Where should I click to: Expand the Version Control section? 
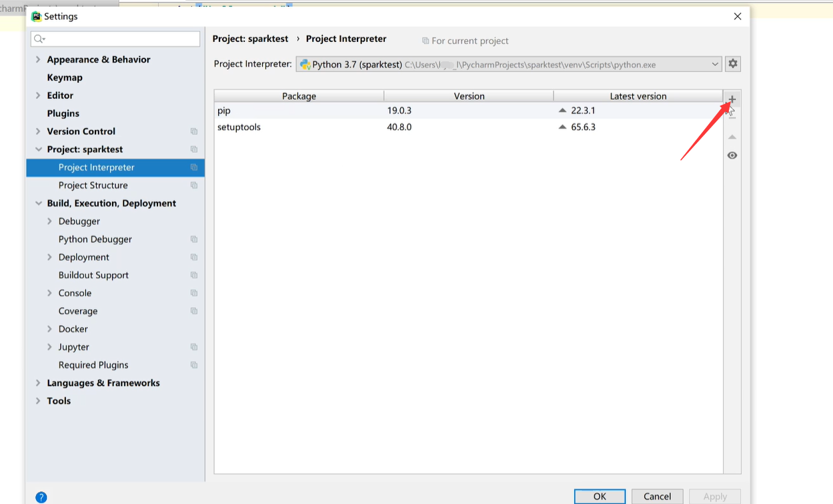click(x=38, y=131)
